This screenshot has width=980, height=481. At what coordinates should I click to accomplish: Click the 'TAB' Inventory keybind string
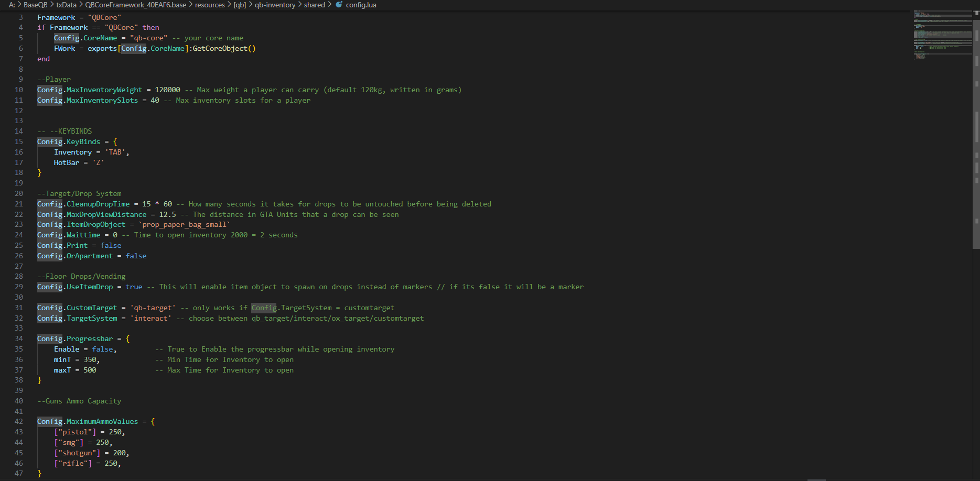115,152
